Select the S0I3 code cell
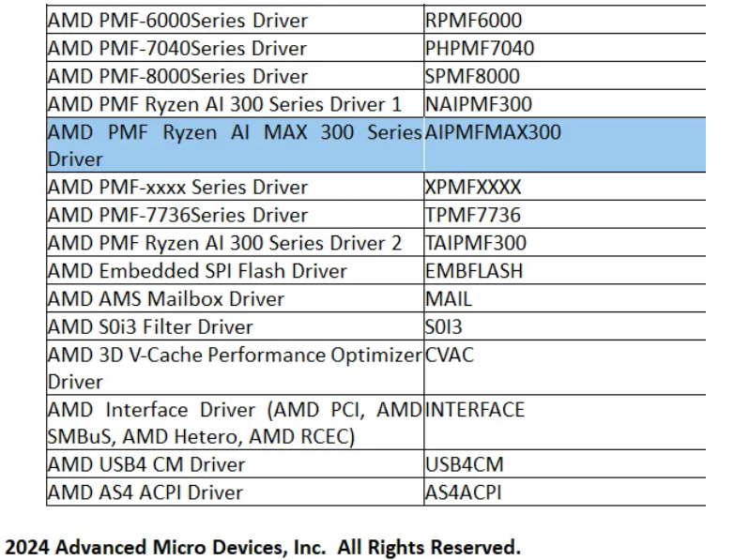This screenshot has width=734, height=560. [x=444, y=327]
